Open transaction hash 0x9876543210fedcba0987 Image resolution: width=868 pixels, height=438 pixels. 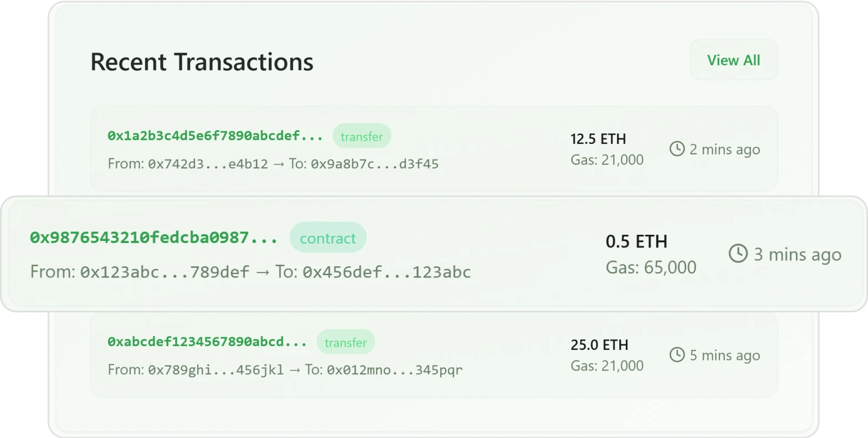coord(154,238)
